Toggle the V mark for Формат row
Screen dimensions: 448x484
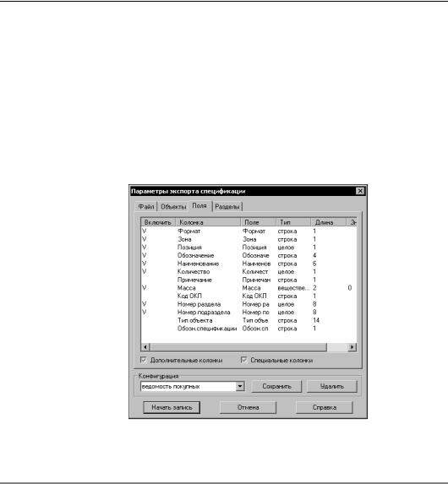(x=144, y=231)
